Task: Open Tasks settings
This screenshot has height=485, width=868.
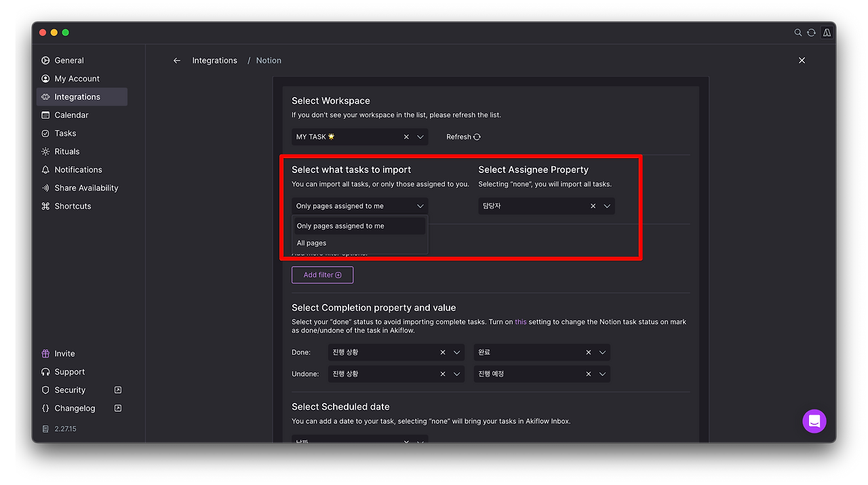Action: 82,134
